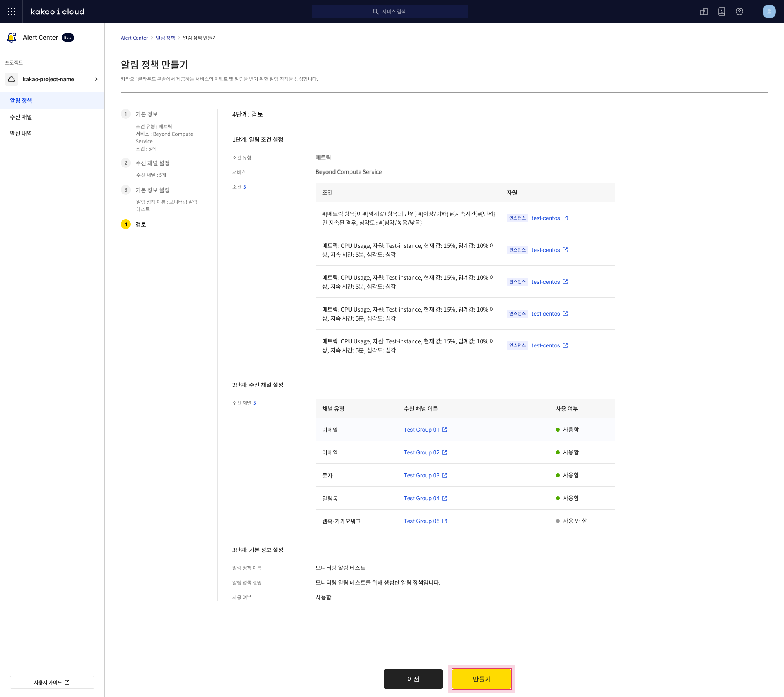Click the 웹훅-카카오워크 channel type cell
This screenshot has width=784, height=697.
341,521
